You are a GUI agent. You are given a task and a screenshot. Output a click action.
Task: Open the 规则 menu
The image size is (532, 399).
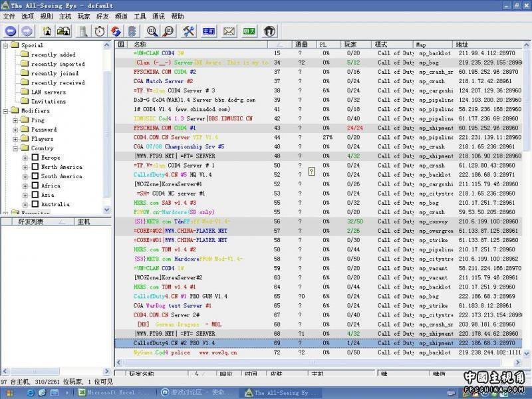(x=47, y=16)
